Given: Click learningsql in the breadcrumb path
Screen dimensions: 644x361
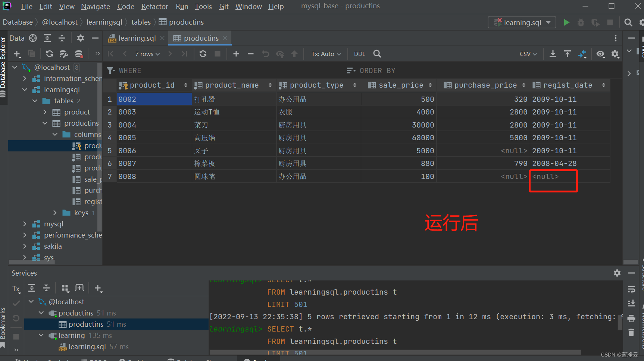Looking at the screenshot, I should (104, 22).
